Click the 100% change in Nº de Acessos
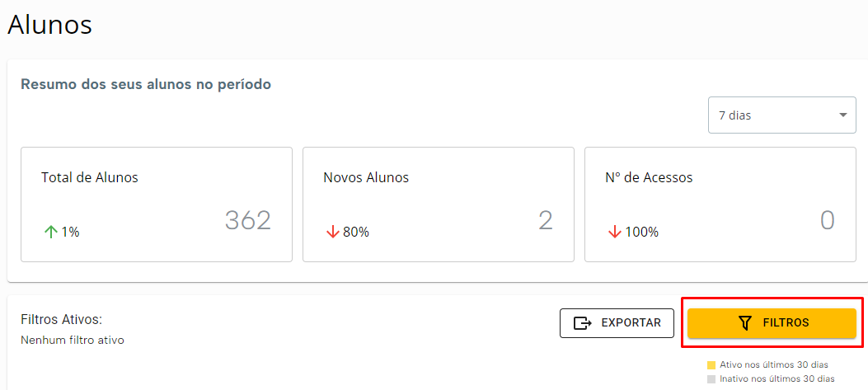Image resolution: width=868 pixels, height=390 pixels. click(642, 232)
